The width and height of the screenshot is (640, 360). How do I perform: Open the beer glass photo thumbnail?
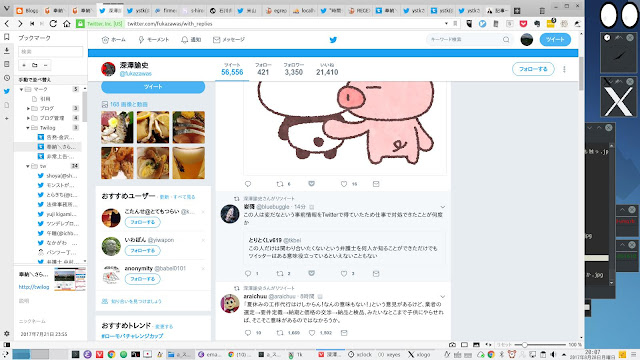(x=189, y=163)
